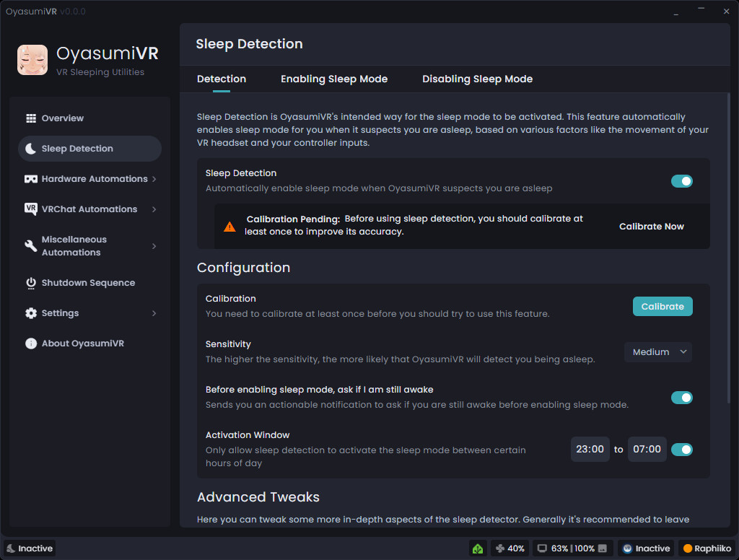Toggle the Activation Window switch
The height and width of the screenshot is (560, 739).
pos(681,449)
